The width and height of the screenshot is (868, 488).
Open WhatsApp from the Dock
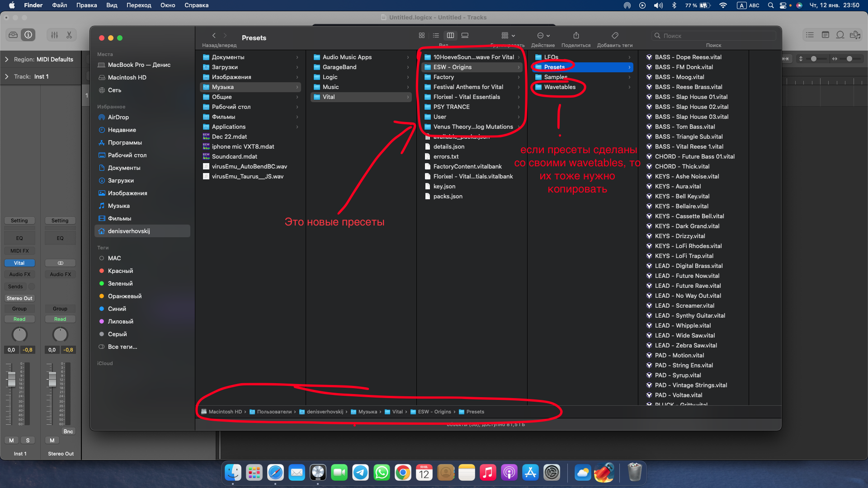point(382,473)
